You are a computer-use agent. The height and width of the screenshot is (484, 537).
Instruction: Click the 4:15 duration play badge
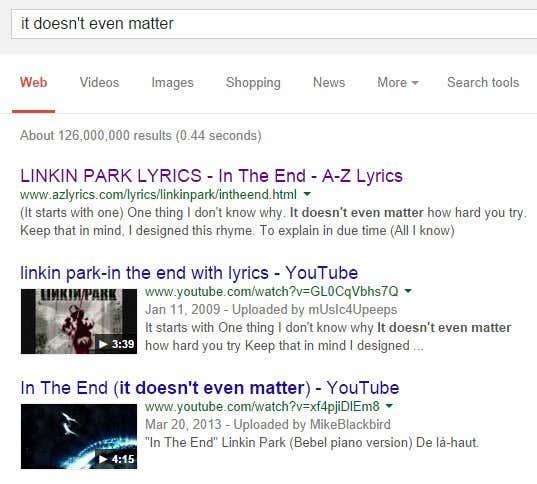[116, 459]
